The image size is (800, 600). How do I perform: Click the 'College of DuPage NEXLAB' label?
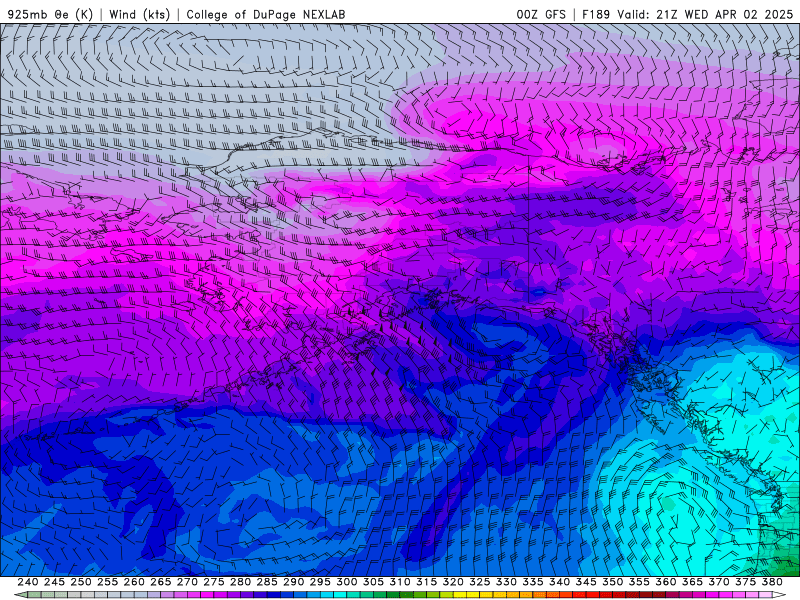266,14
